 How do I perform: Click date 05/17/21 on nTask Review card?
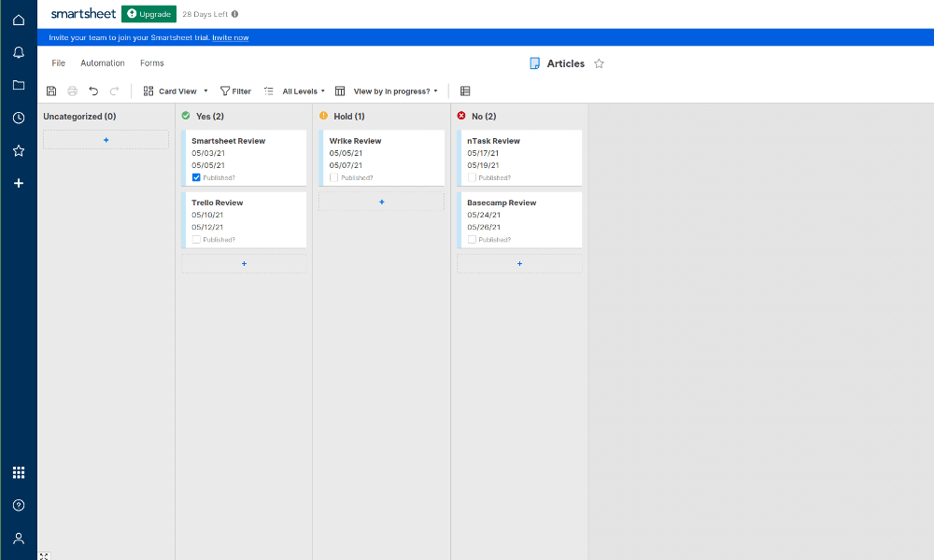click(x=483, y=153)
